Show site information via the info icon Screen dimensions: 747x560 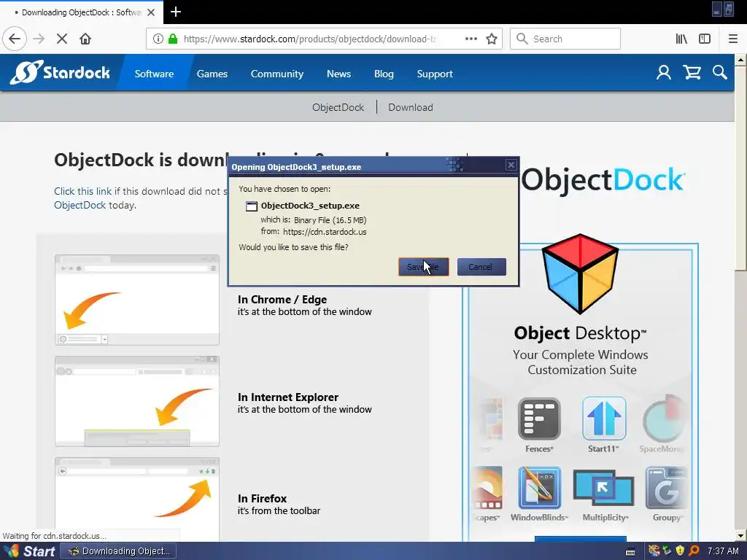158,39
